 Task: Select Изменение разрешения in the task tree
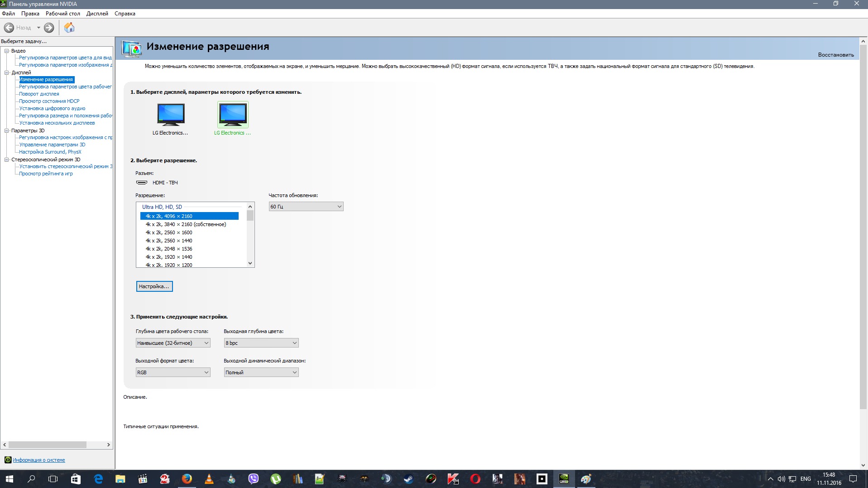(46, 79)
